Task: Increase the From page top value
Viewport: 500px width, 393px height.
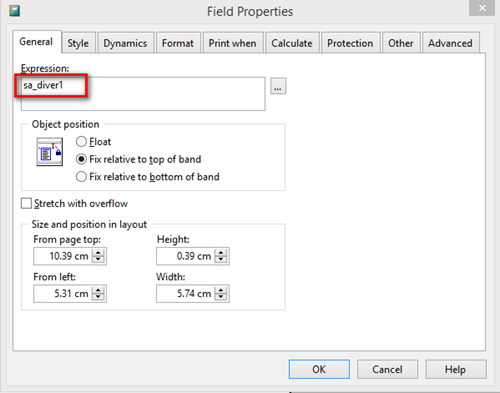Action: point(98,253)
